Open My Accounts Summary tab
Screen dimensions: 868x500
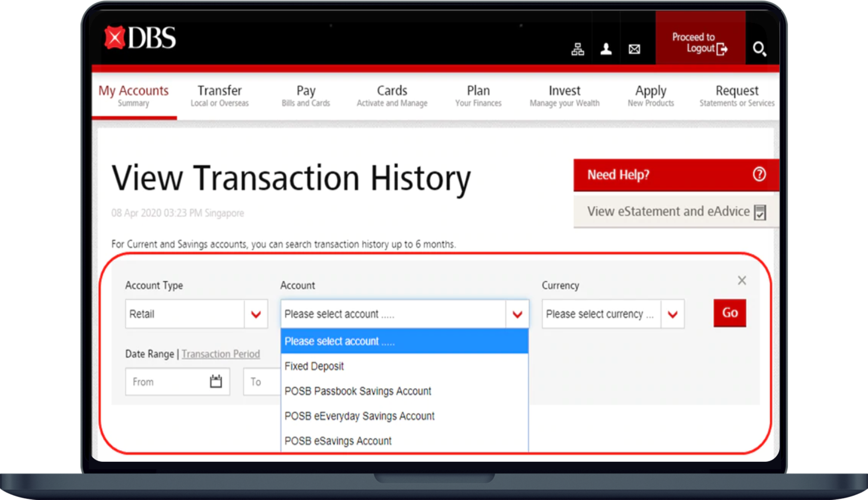click(x=133, y=96)
